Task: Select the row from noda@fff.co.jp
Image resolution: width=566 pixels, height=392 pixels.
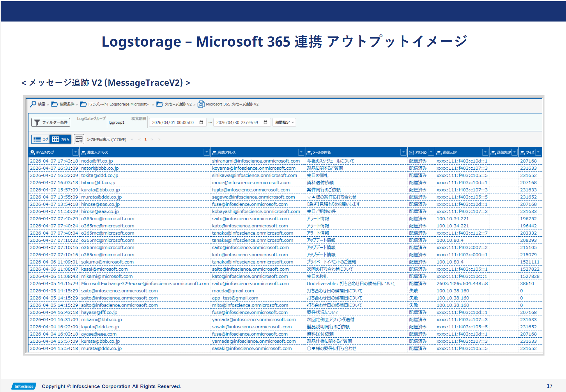Action: coord(97,161)
